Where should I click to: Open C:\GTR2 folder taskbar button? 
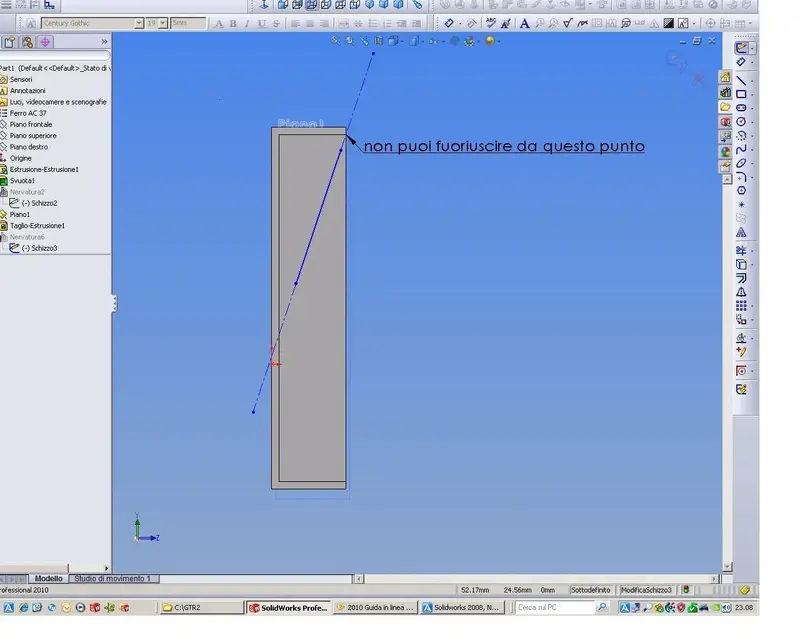(202, 608)
